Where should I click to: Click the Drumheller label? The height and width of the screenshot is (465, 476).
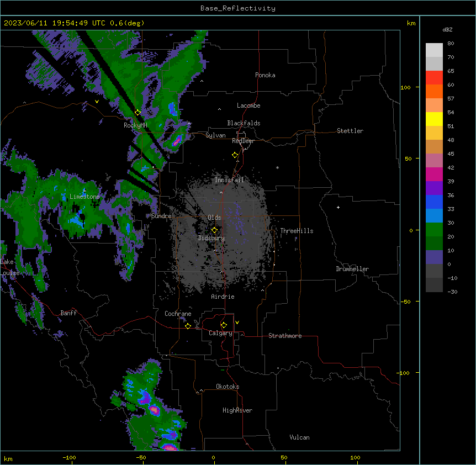tap(352, 269)
